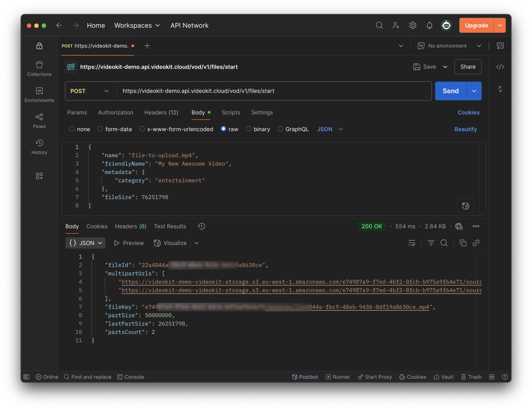Select the GraphQL body type
The width and height of the screenshot is (532, 410).
[280, 129]
